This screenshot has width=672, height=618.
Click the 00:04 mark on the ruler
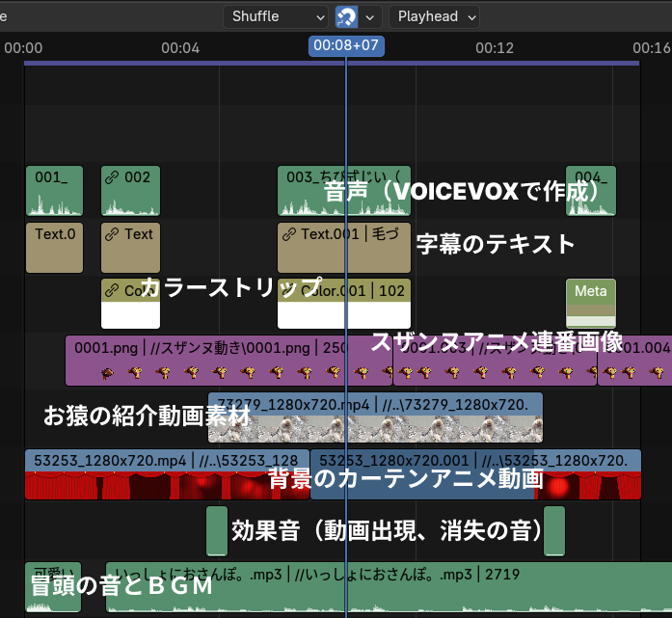180,47
